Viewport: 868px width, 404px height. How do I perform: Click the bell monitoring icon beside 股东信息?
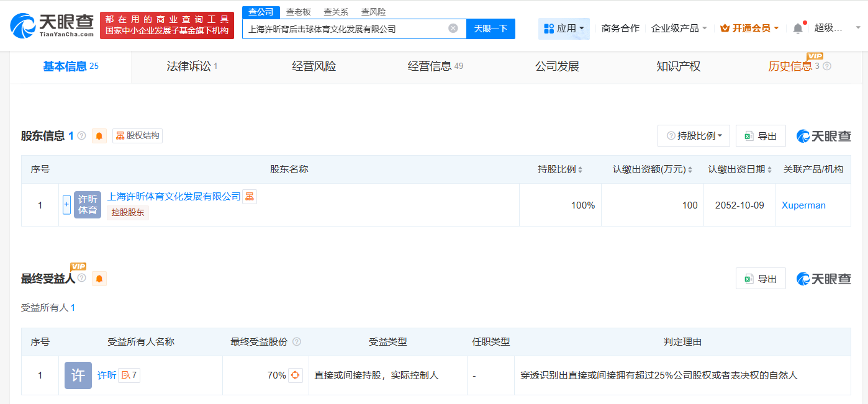click(99, 136)
